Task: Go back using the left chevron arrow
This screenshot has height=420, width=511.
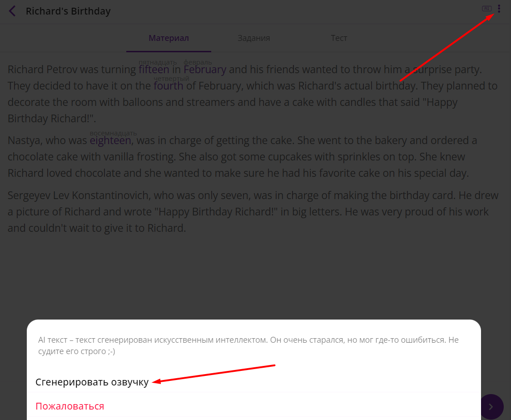Action: coord(12,11)
